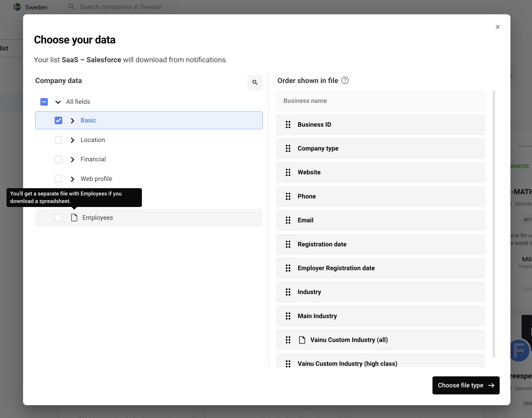
Task: Grab the drag handle for Email
Action: pos(288,220)
